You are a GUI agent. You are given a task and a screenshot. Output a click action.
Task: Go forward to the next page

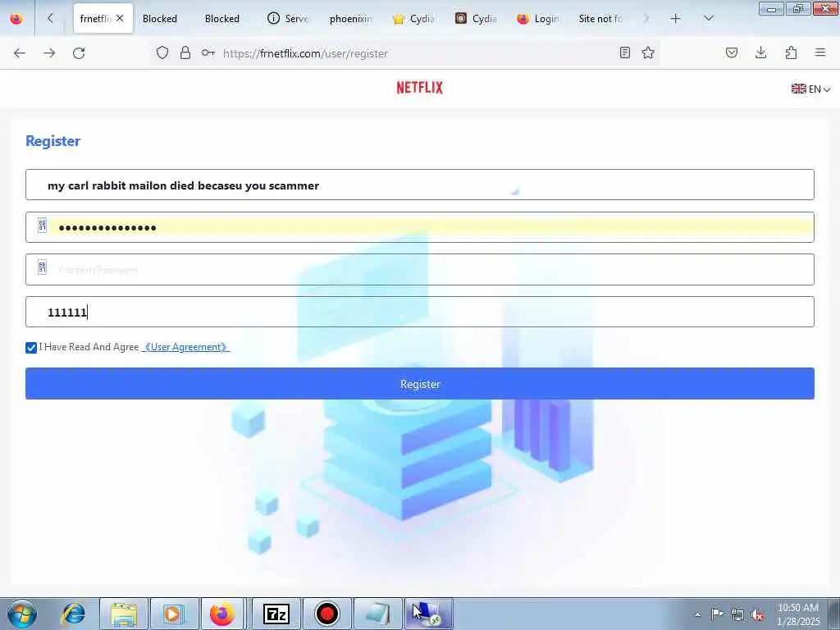click(49, 53)
